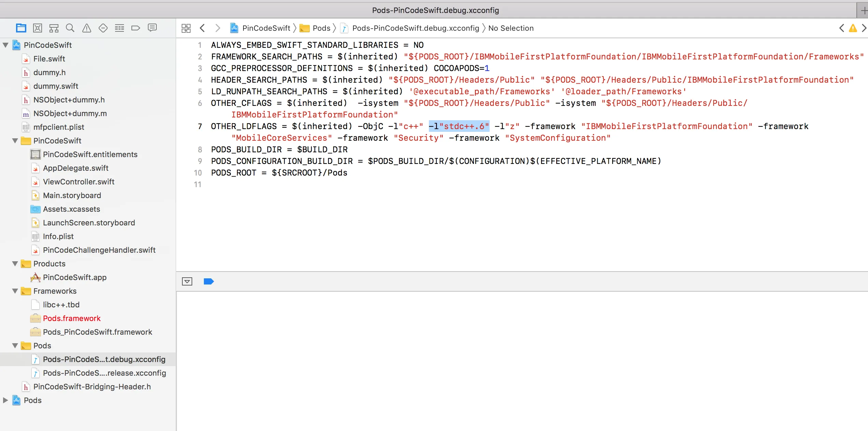The image size is (868, 431).
Task: Click ALWAYS_EMBED_SWIFT_STANDARD_LIBRARIES on line 1
Action: pyautogui.click(x=305, y=45)
